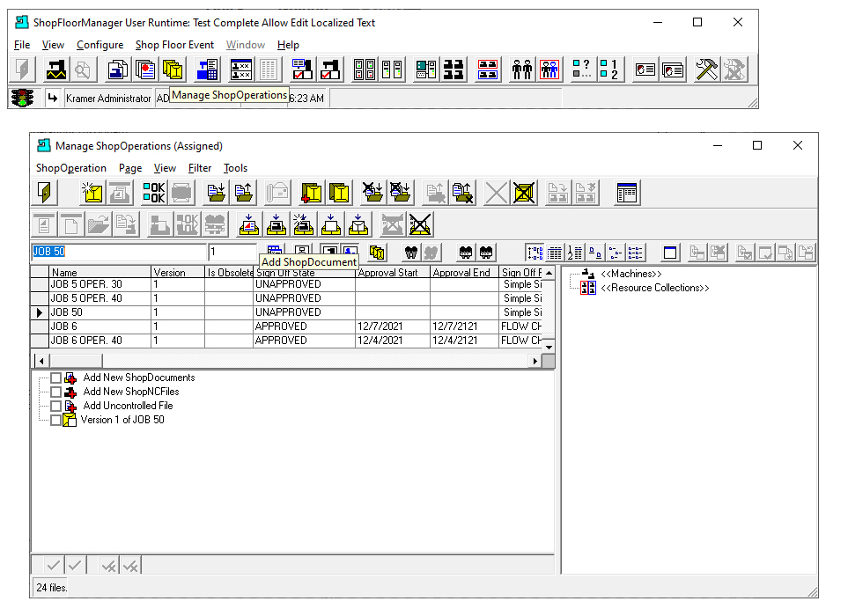
Task: Click the crossed-out tray icon
Action: (420, 224)
